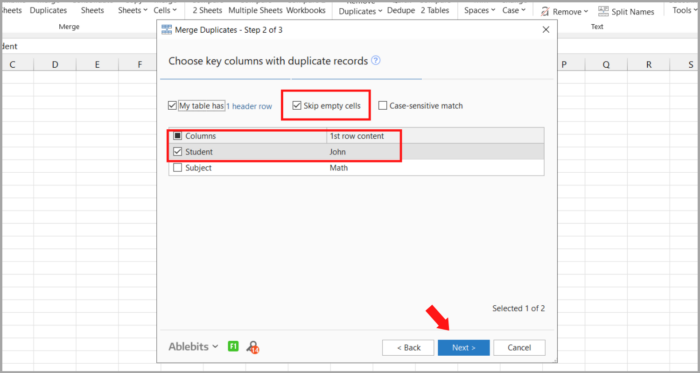
Task: Click the Next button
Action: (464, 348)
